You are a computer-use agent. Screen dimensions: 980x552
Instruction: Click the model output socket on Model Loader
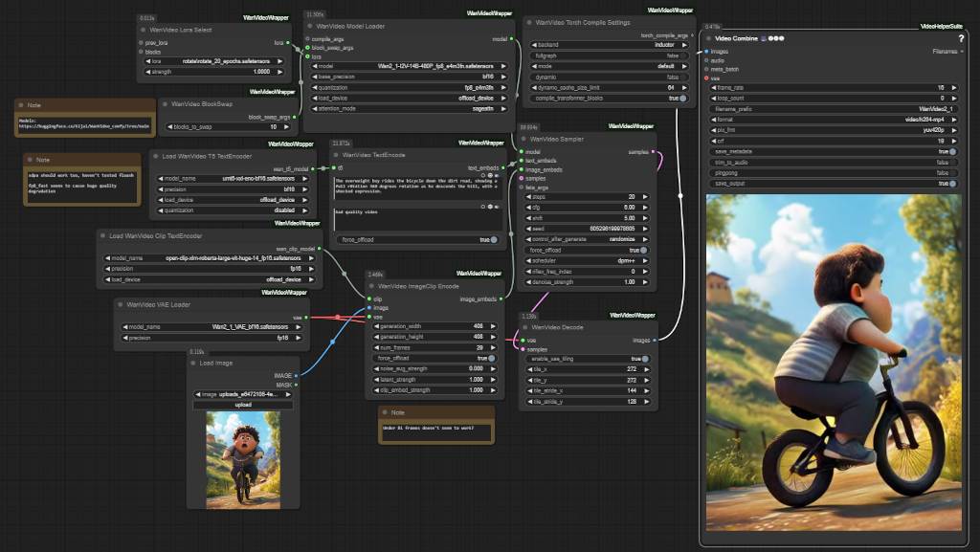(x=512, y=38)
